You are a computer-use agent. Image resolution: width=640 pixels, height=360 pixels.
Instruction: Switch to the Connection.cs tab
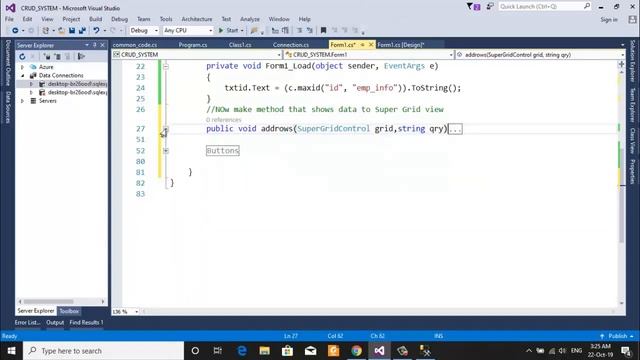[291, 45]
